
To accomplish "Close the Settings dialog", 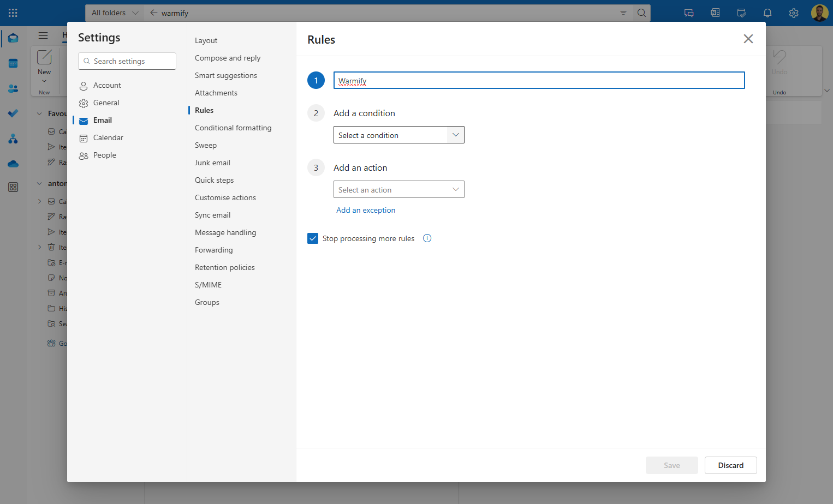I will click(x=748, y=39).
